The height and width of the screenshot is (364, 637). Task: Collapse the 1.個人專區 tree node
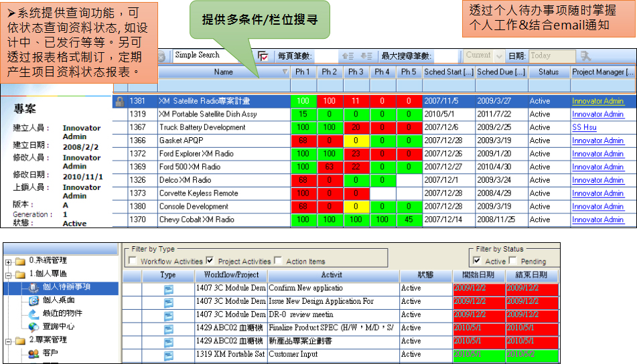click(7, 274)
